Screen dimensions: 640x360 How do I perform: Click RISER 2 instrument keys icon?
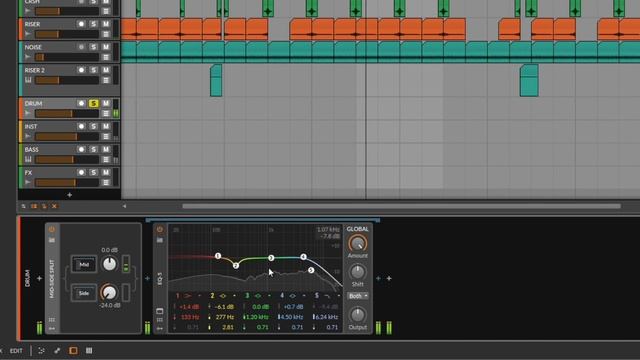tap(28, 80)
